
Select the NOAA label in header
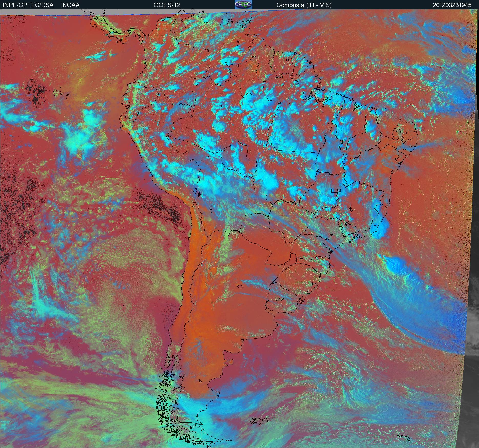71,5
